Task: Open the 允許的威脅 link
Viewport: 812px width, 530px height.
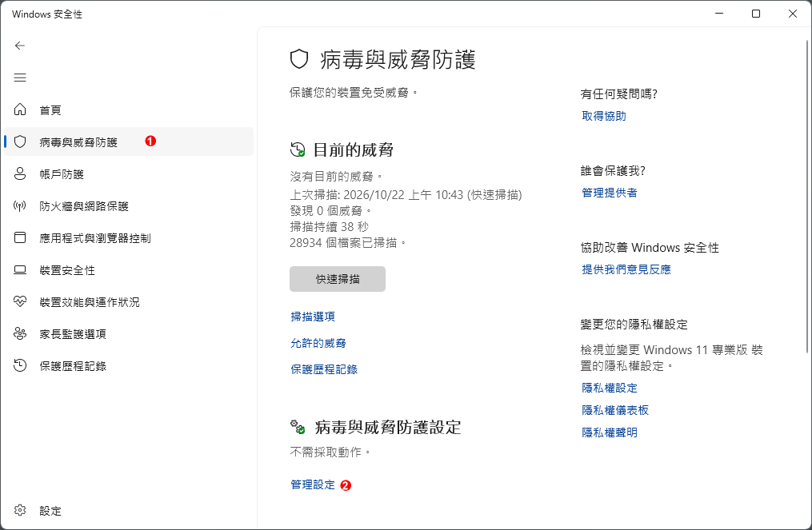Action: tap(318, 343)
